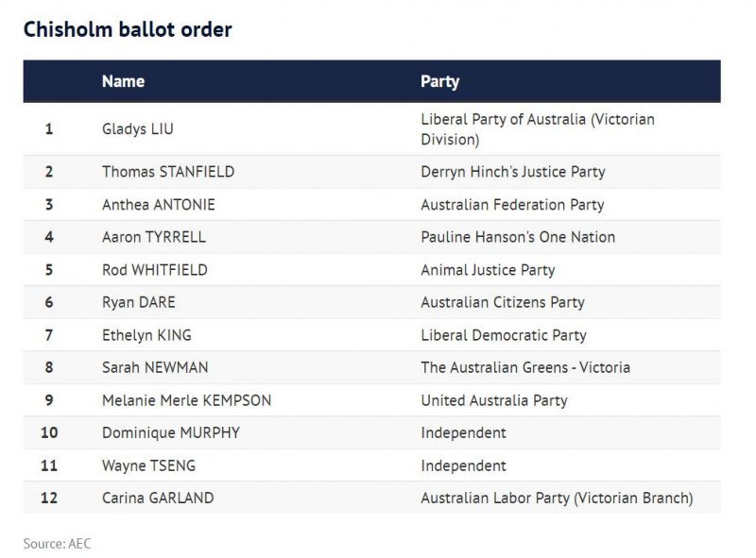Select Ethelyn KING candidate name

(146, 335)
